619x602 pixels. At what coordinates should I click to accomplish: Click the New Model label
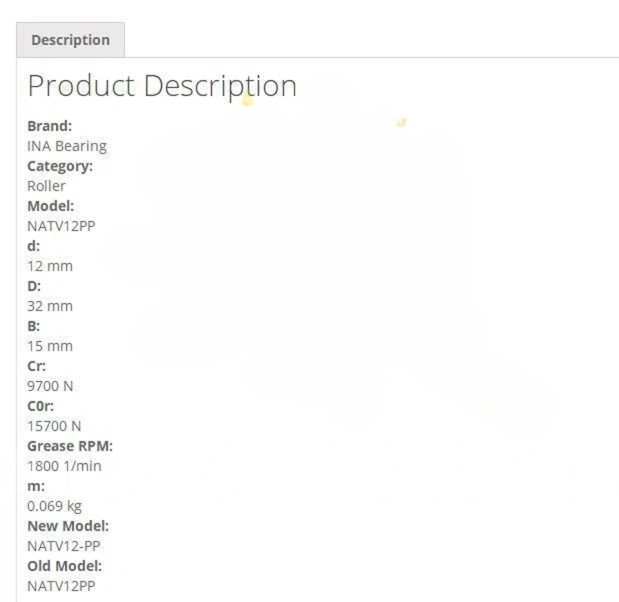point(68,526)
